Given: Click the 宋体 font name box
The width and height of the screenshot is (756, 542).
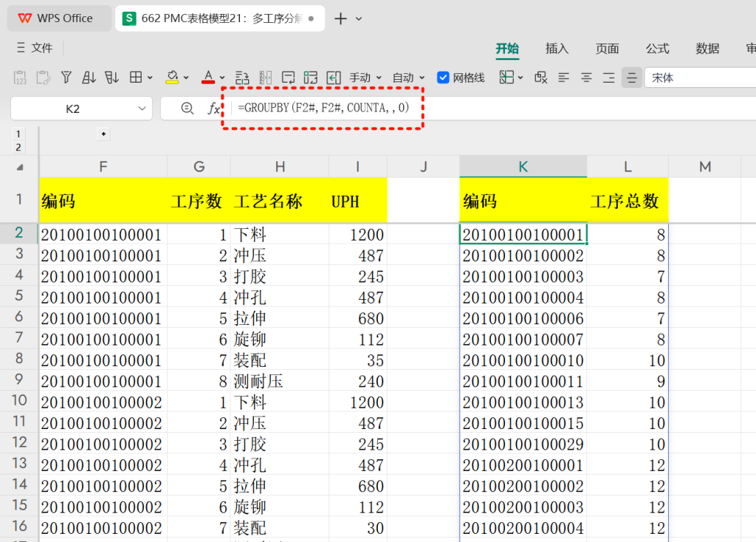Looking at the screenshot, I should pos(700,78).
